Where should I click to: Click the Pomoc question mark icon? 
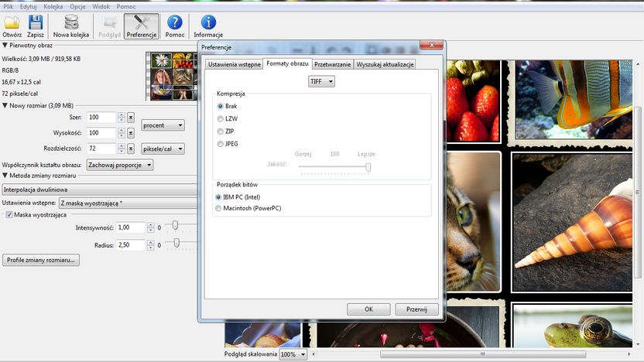click(x=175, y=22)
